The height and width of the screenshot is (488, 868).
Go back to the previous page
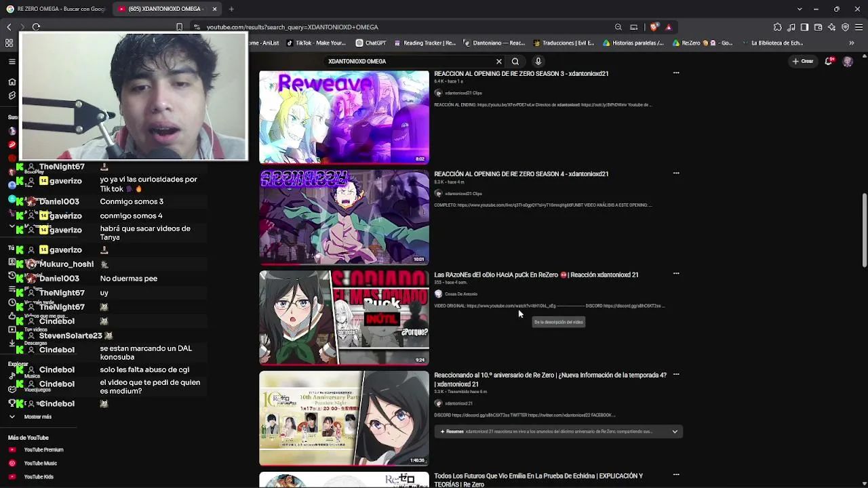pos(9,27)
